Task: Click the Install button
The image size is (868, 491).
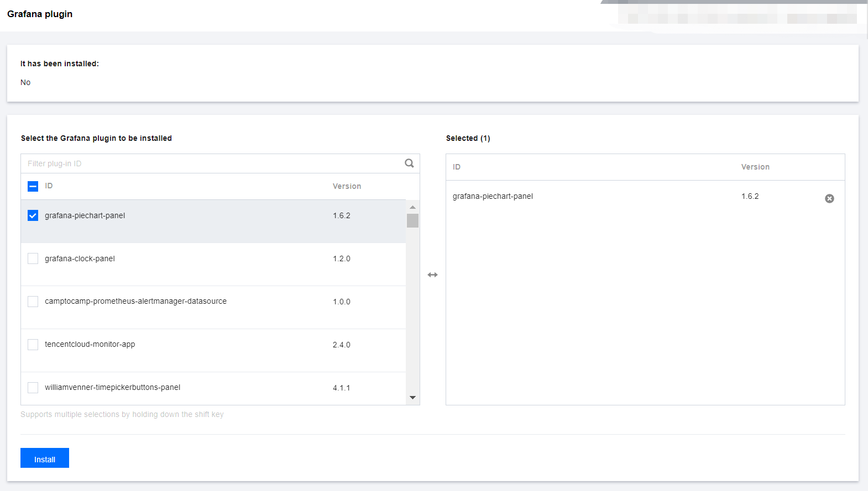Action: (x=45, y=458)
